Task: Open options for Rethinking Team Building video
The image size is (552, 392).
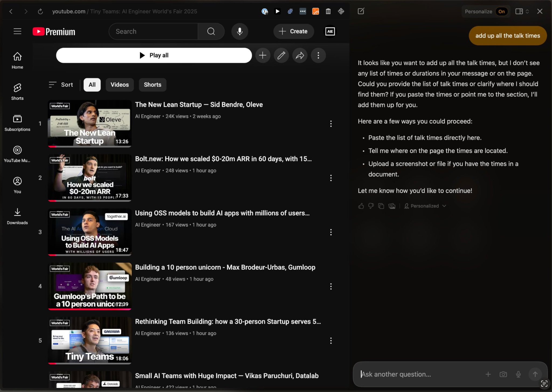Action: coord(331,341)
